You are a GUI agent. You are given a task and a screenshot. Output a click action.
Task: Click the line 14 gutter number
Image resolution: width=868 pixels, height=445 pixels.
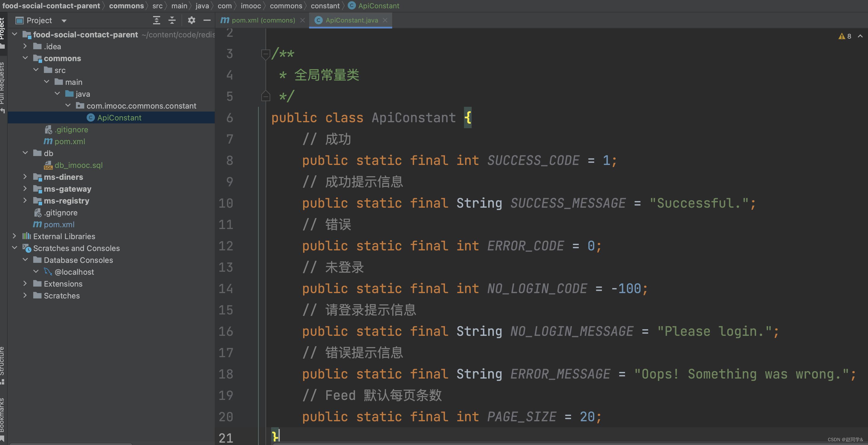(x=225, y=289)
